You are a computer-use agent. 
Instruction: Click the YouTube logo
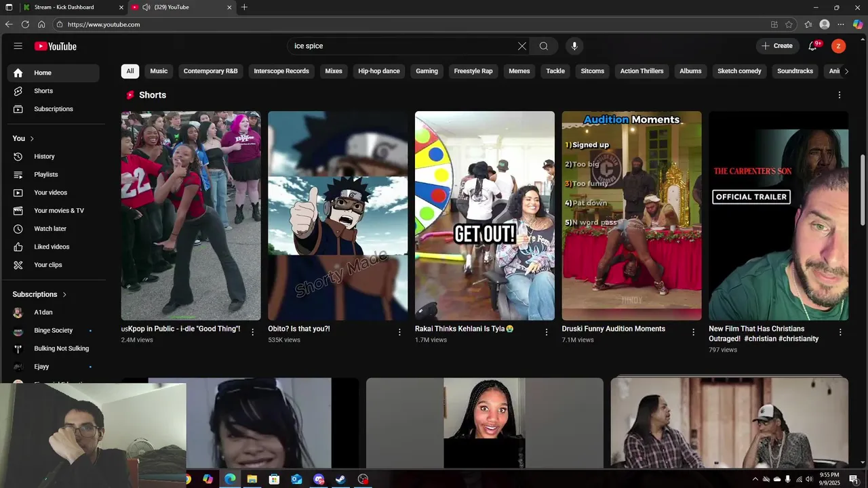click(x=56, y=46)
